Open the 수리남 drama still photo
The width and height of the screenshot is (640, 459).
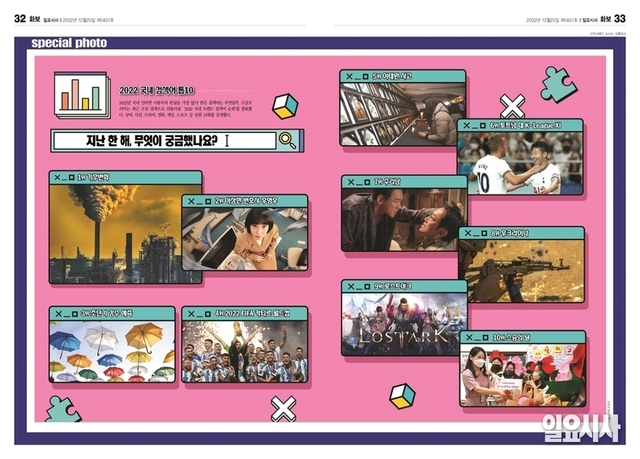coord(404,220)
